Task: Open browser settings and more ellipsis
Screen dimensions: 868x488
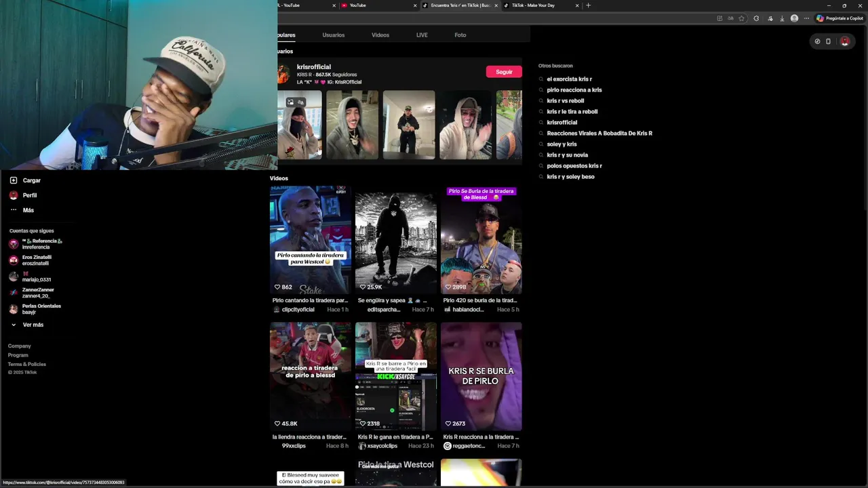Action: [x=806, y=18]
